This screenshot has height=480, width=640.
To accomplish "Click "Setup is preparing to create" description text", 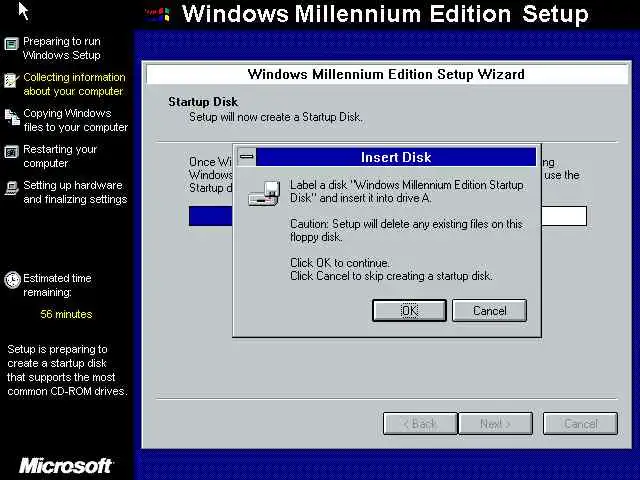I will point(67,370).
